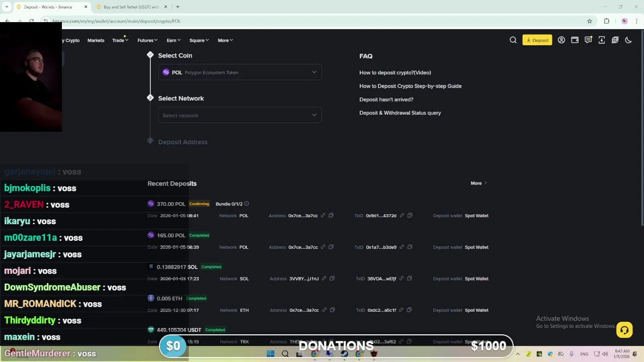644x362 pixels.
Task: Open the Chrome three-dot menu
Action: pos(636,21)
